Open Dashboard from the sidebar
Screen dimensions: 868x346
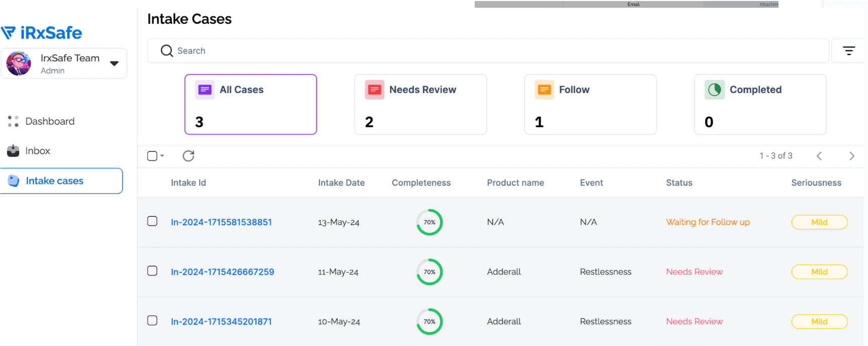[50, 121]
